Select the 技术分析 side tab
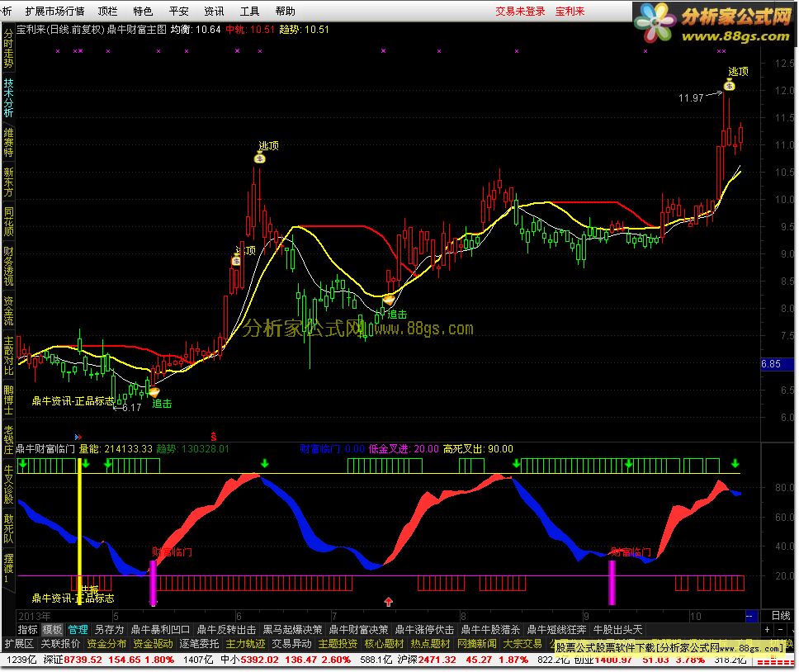Viewport: 799px width, 672px height. [x=8, y=97]
